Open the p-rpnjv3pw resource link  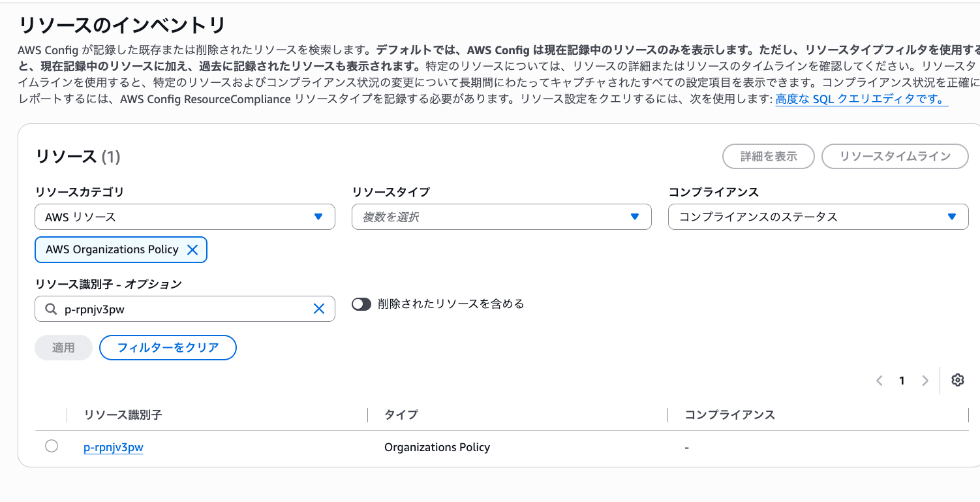click(x=114, y=447)
